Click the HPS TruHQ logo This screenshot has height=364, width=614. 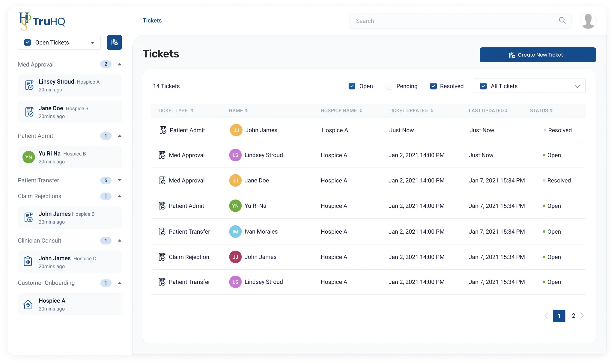tap(42, 20)
